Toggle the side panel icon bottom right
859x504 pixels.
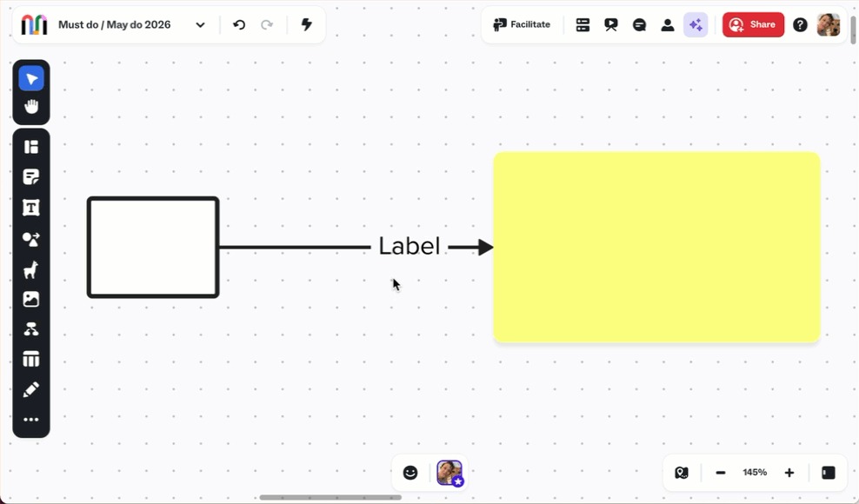tap(829, 473)
